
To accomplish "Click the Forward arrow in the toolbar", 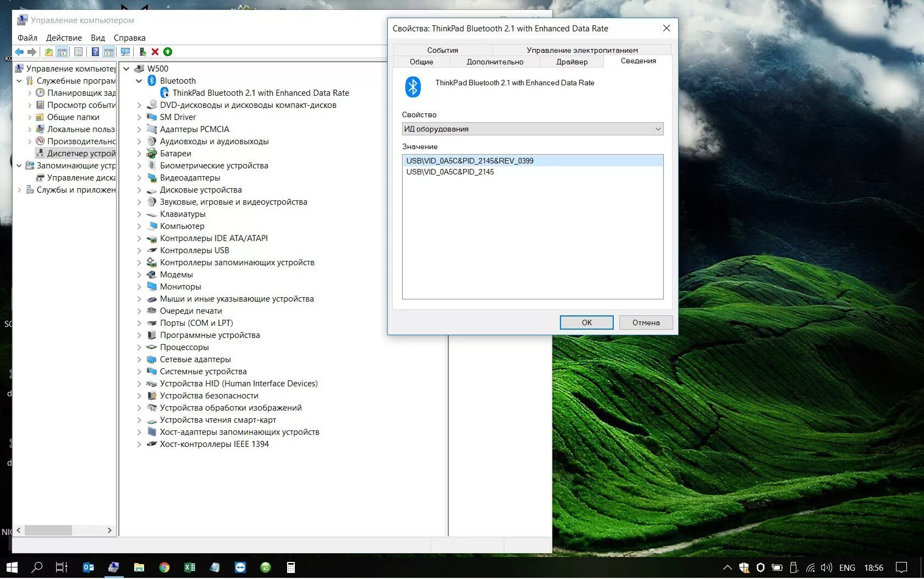I will [x=32, y=52].
